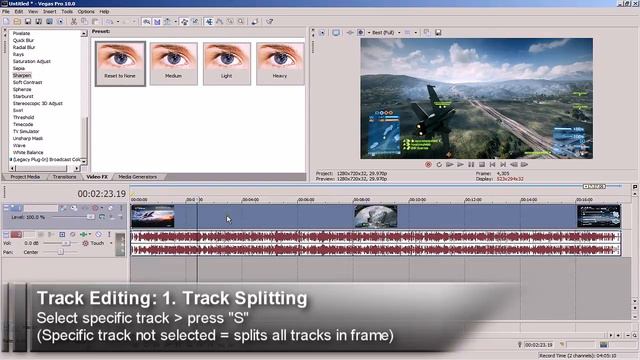Click the audio waveform track event
This screenshot has width=640, height=360.
[376, 243]
